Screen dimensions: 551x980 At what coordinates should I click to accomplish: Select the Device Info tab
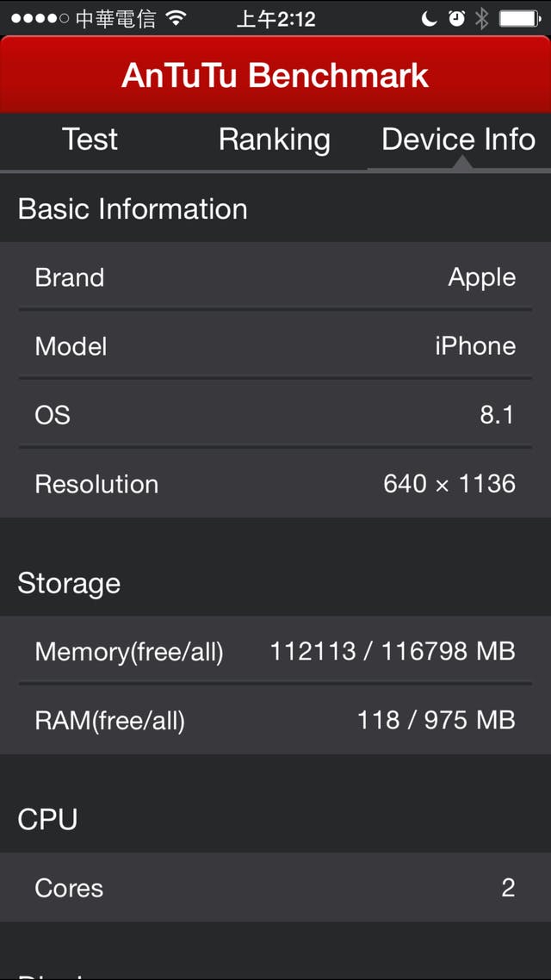click(x=458, y=140)
